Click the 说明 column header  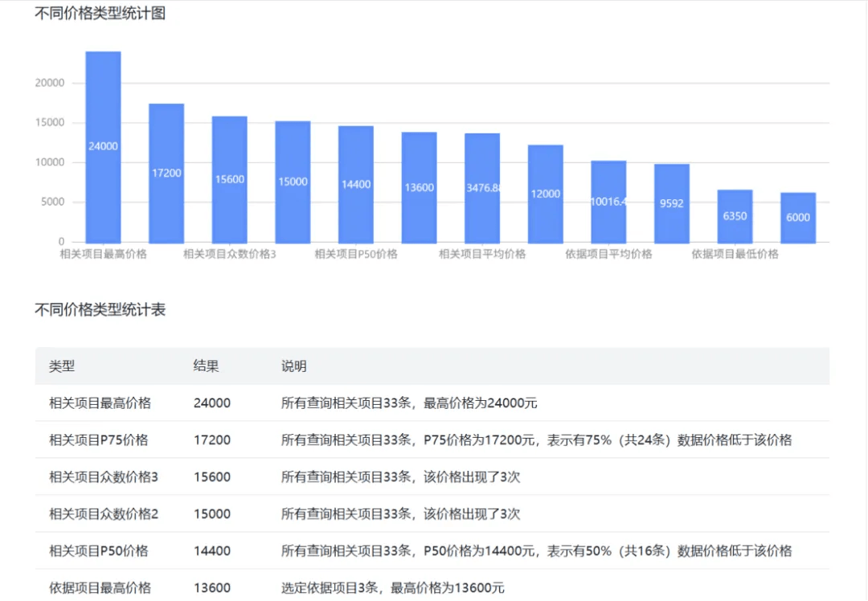click(x=293, y=366)
